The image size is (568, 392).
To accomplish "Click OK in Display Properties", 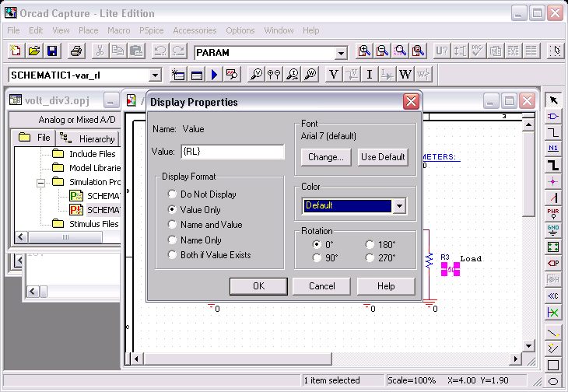I will (x=258, y=286).
